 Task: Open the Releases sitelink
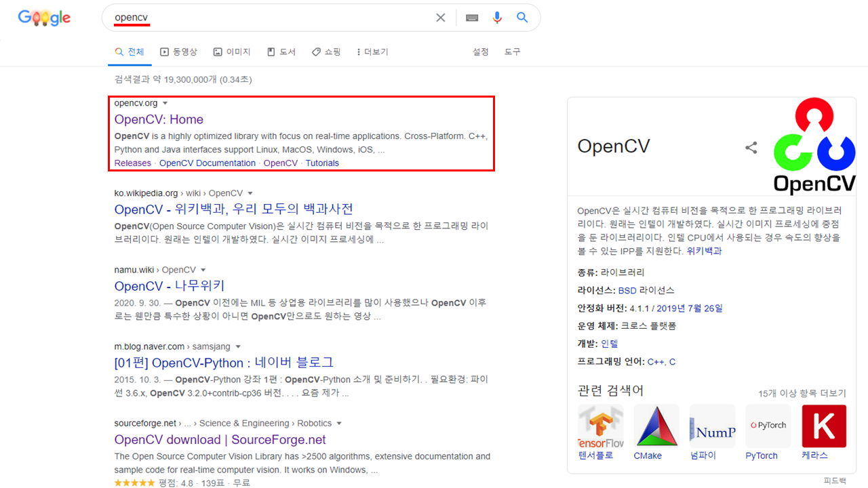click(x=133, y=163)
